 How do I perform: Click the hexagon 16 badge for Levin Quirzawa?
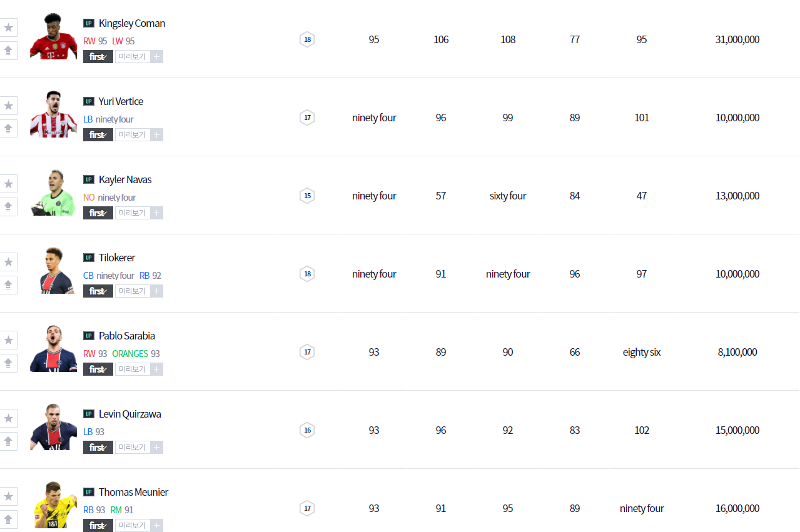[x=307, y=430]
